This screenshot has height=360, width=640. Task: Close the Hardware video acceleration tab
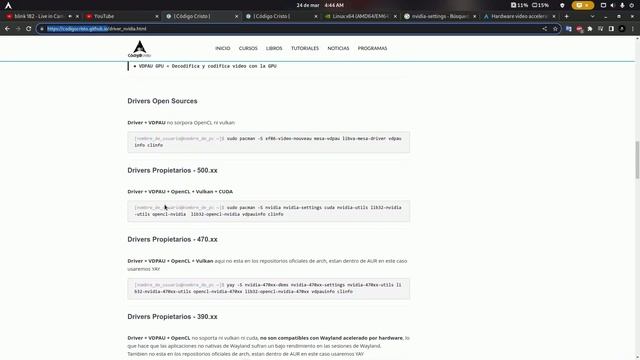point(554,16)
